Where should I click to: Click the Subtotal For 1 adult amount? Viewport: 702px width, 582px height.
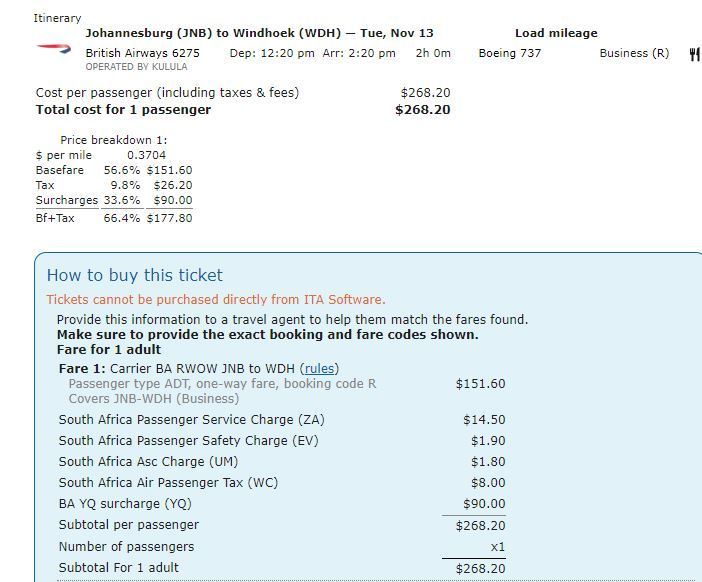pyautogui.click(x=480, y=569)
